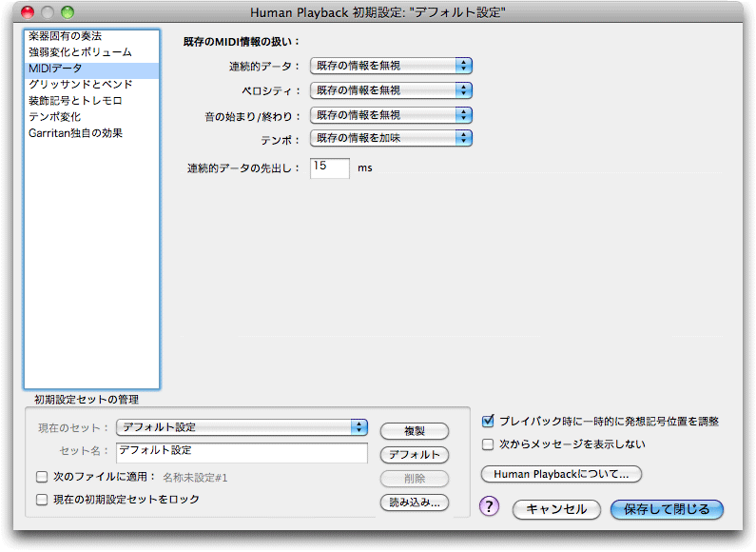Click 保存して閉じる button

click(667, 509)
